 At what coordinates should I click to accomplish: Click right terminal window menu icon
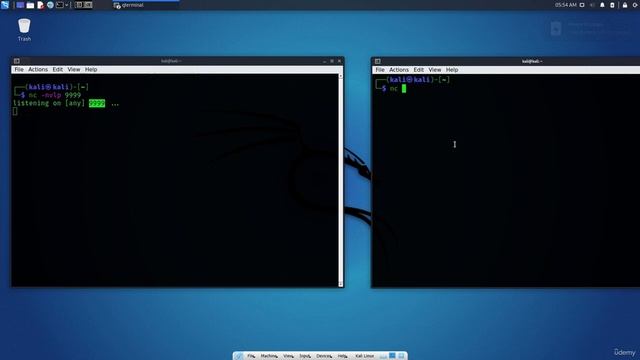tap(378, 61)
